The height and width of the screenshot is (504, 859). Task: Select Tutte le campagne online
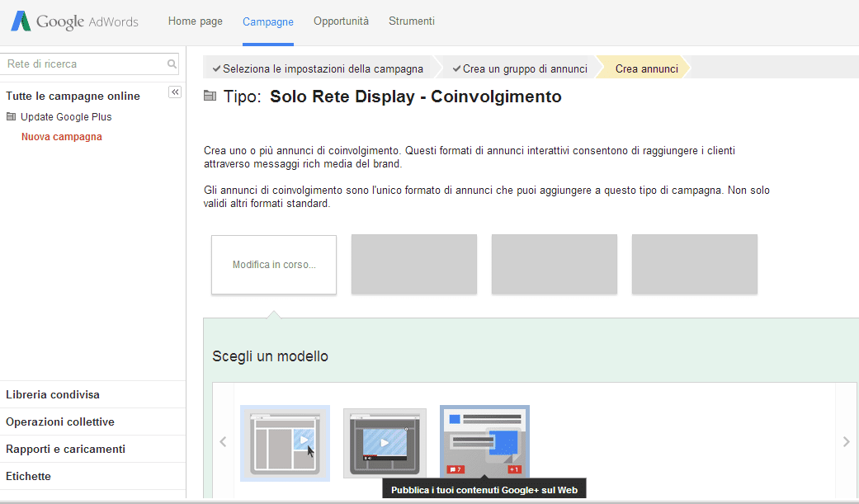(71, 96)
